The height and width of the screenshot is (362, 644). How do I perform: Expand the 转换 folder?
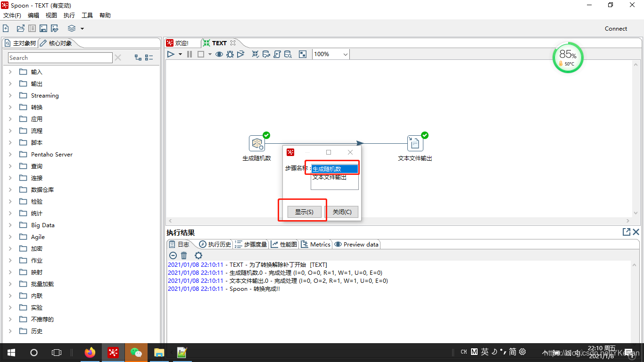10,107
